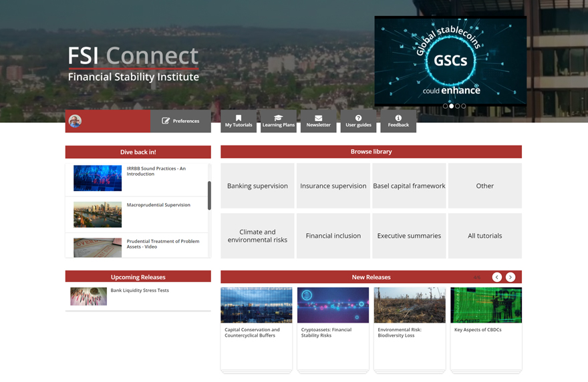The height and width of the screenshot is (382, 588).
Task: Open My Tutorials bookmark icon
Action: click(239, 118)
